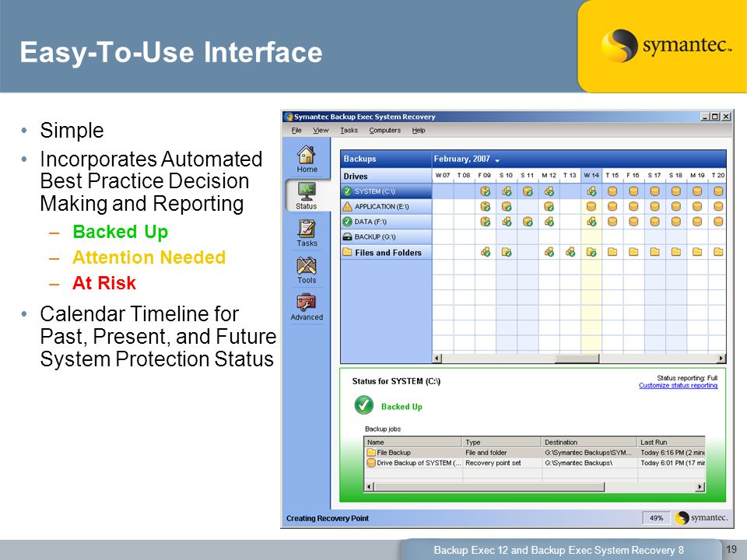Click the Files and Folders backup on F 09
This screenshot has width=747, height=560.
tap(485, 252)
